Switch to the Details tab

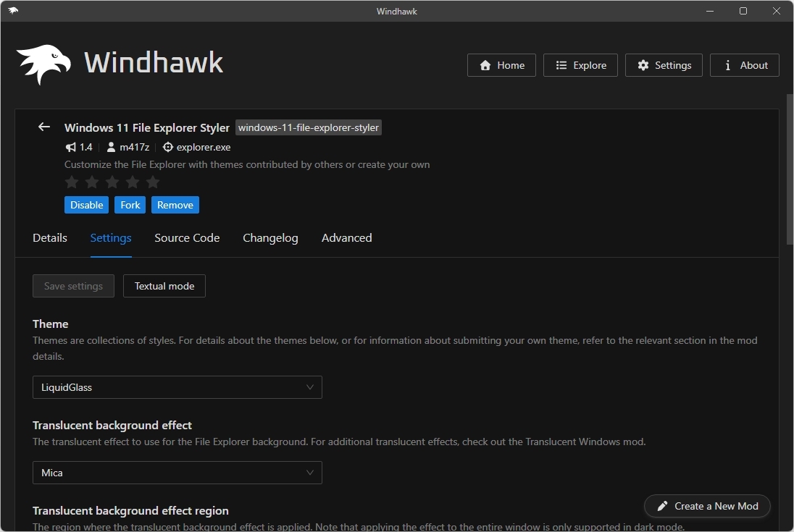tap(50, 237)
